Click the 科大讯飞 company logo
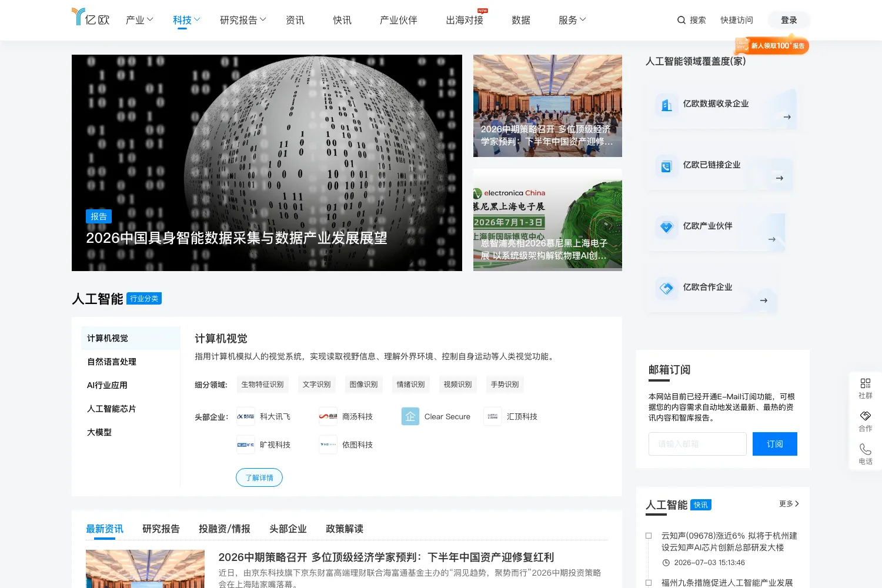The width and height of the screenshot is (882, 588). 245,416
